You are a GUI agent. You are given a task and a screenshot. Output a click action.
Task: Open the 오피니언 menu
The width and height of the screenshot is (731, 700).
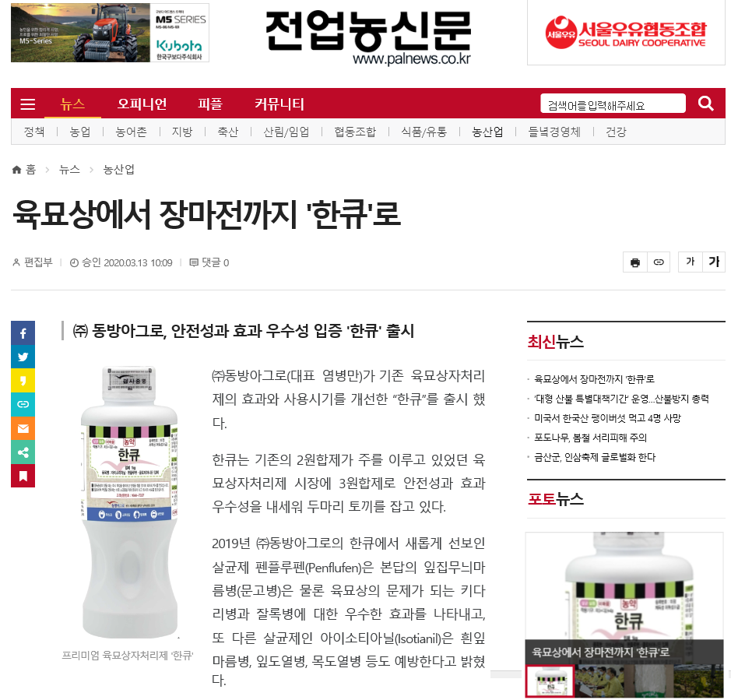142,104
